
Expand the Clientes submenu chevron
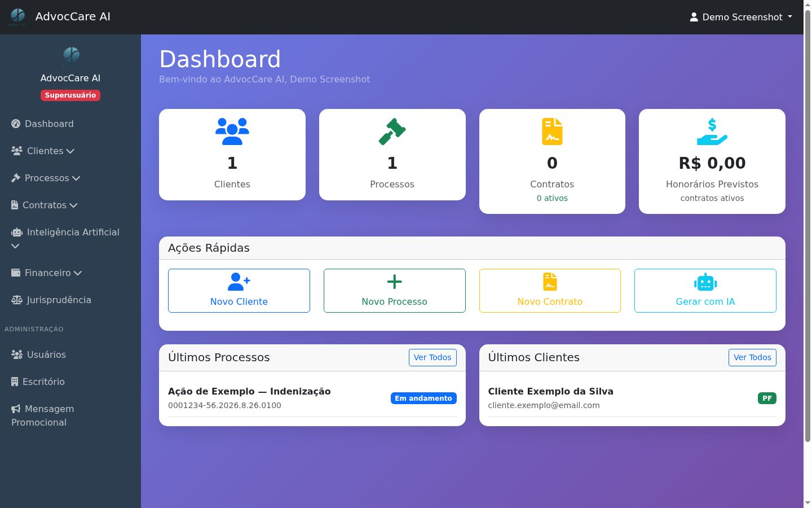pos(70,151)
